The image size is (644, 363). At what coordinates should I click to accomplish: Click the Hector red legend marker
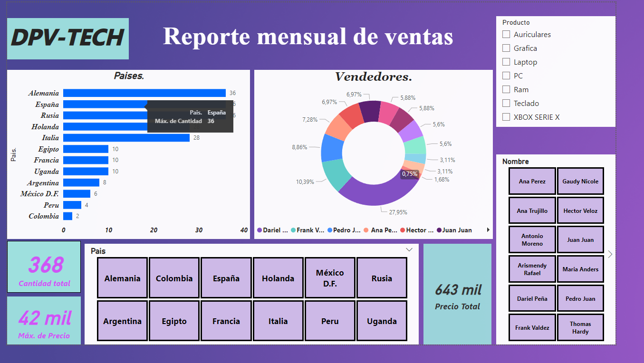pyautogui.click(x=403, y=230)
